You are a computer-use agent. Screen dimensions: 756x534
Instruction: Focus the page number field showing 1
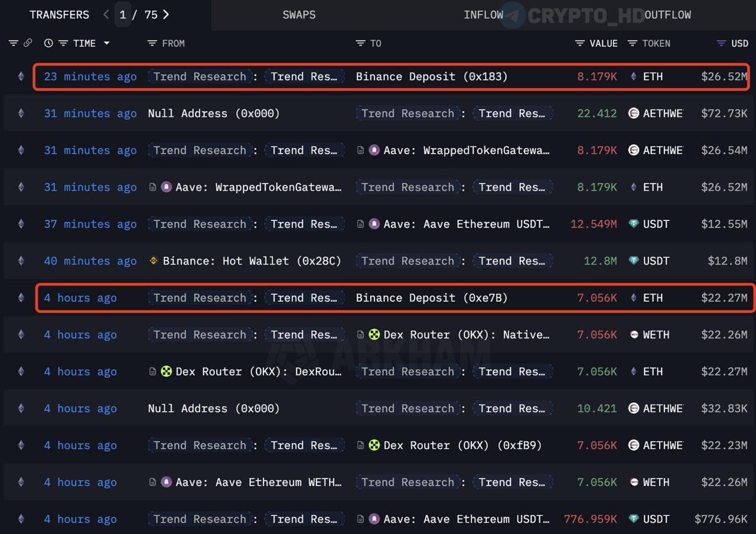122,15
